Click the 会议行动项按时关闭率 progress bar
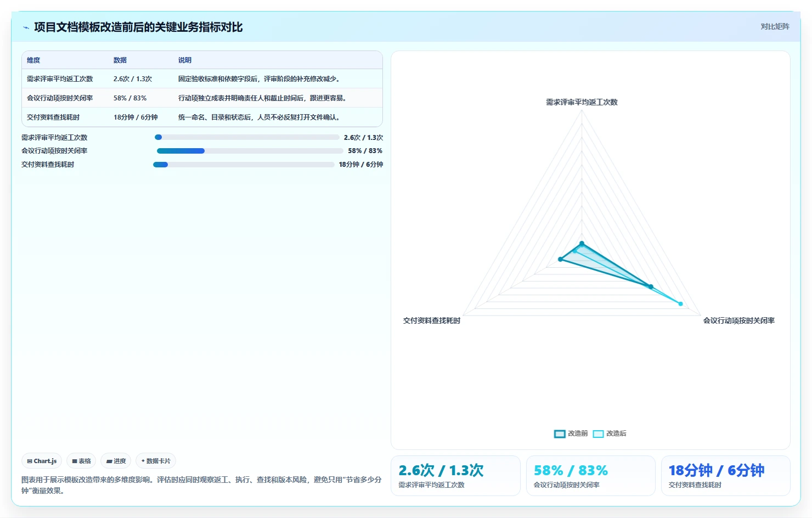Viewport: 812px width, 518px height. pos(250,151)
